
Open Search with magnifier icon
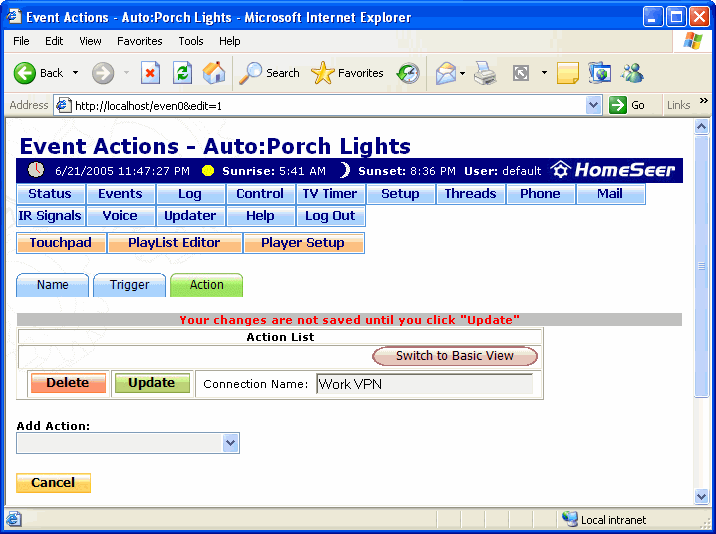[250, 73]
